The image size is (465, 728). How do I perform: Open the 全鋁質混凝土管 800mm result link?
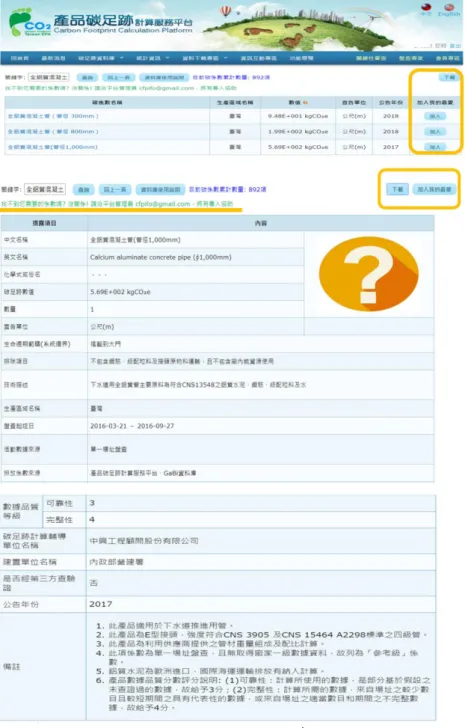(53, 132)
